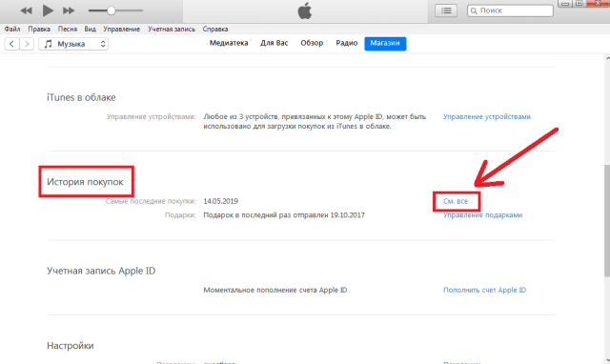Select the Магазин tab

coord(385,44)
